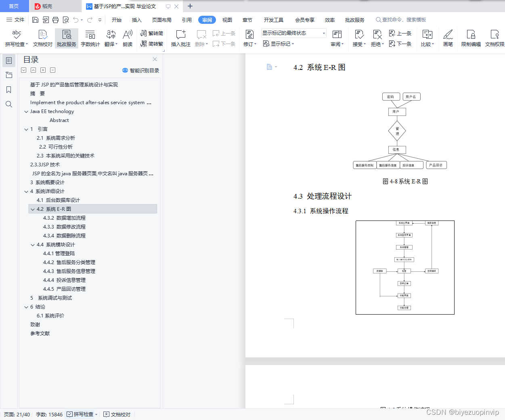The image size is (505, 420).
Task: Convert text to traditional (繁转简)
Action: 152,34
